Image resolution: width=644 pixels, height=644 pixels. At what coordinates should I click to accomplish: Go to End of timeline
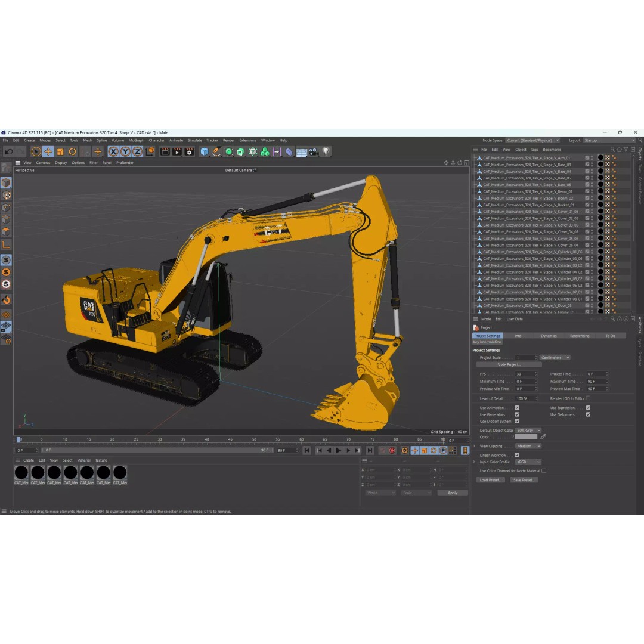coord(370,451)
